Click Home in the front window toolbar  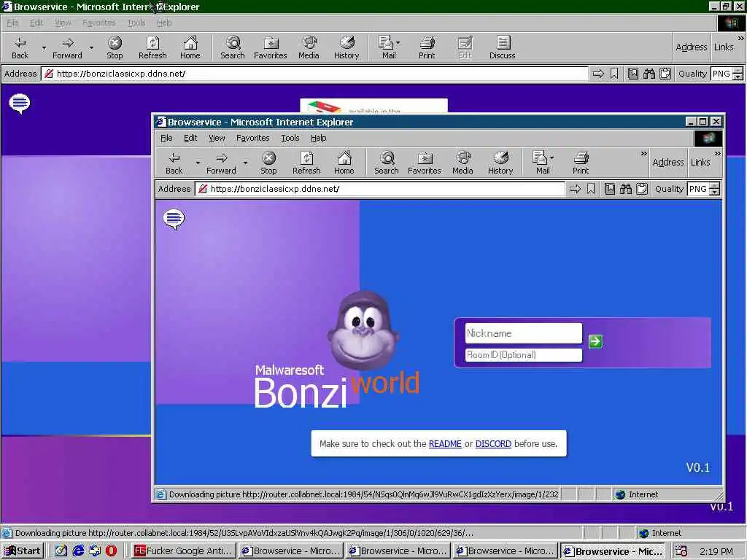point(344,163)
